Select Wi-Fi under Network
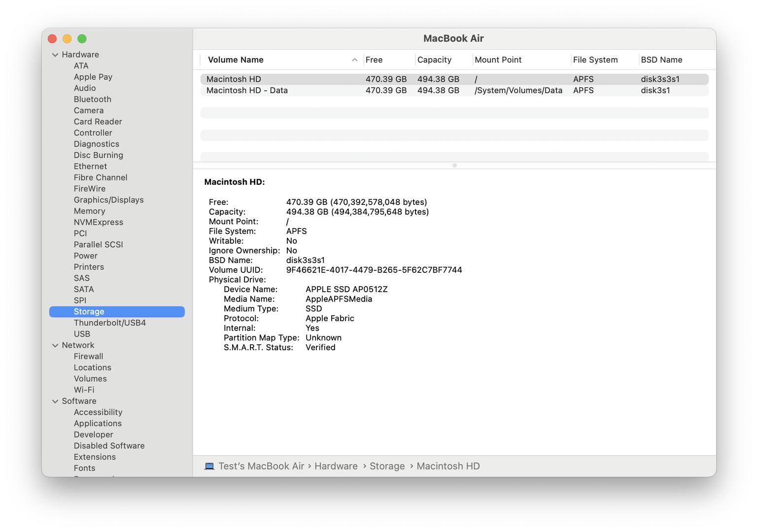This screenshot has height=532, width=758. click(84, 390)
